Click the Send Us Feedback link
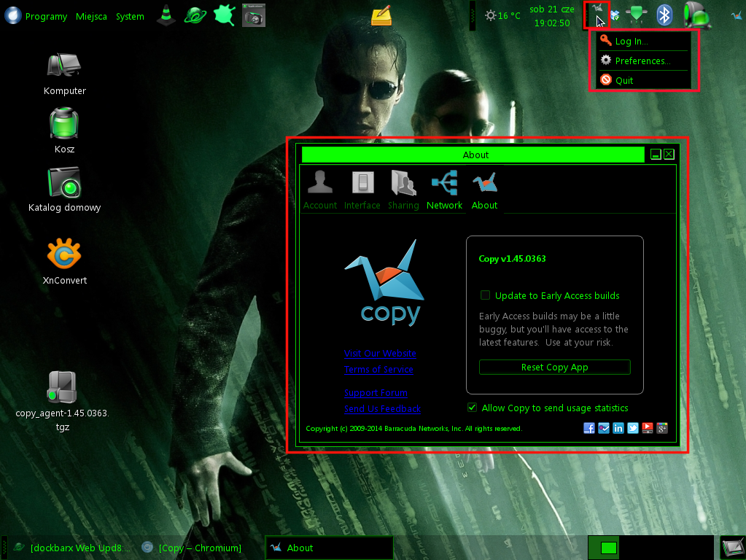 [383, 408]
